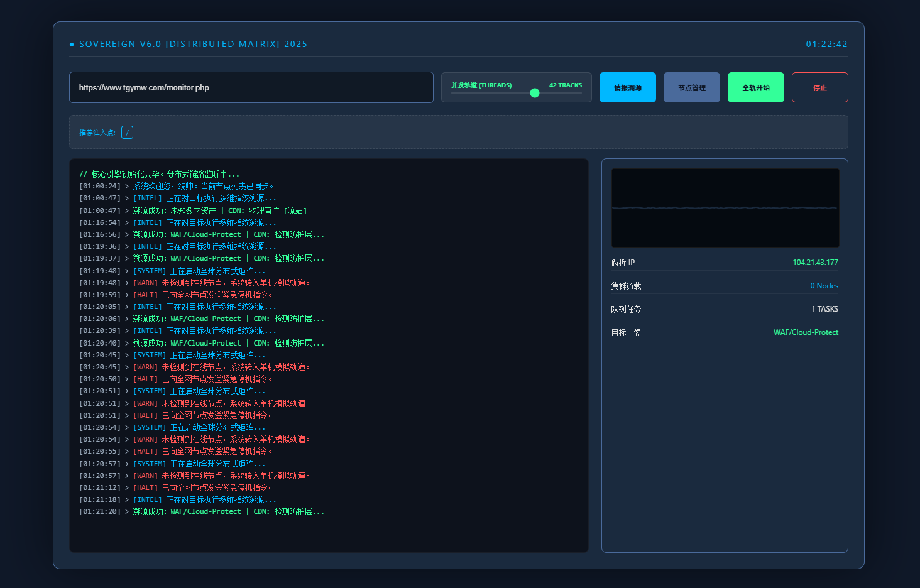
Task: Click the blue status dot beside SOVEREIGN title
Action: pyautogui.click(x=72, y=45)
